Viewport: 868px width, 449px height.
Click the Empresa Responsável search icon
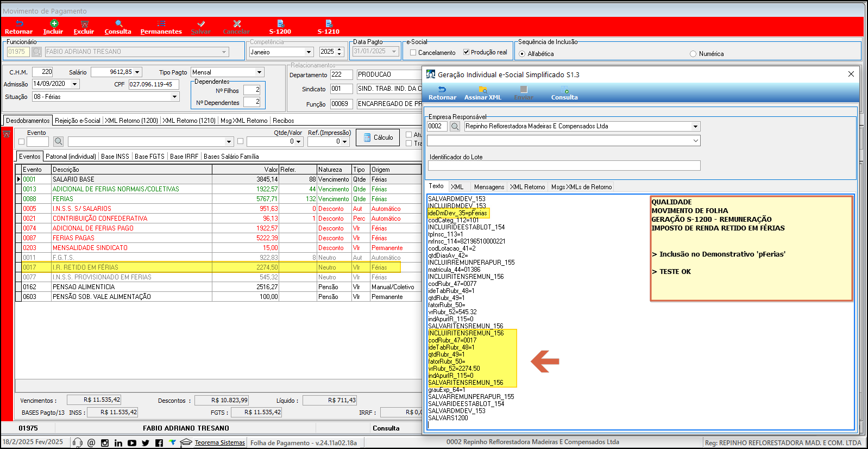(x=455, y=126)
